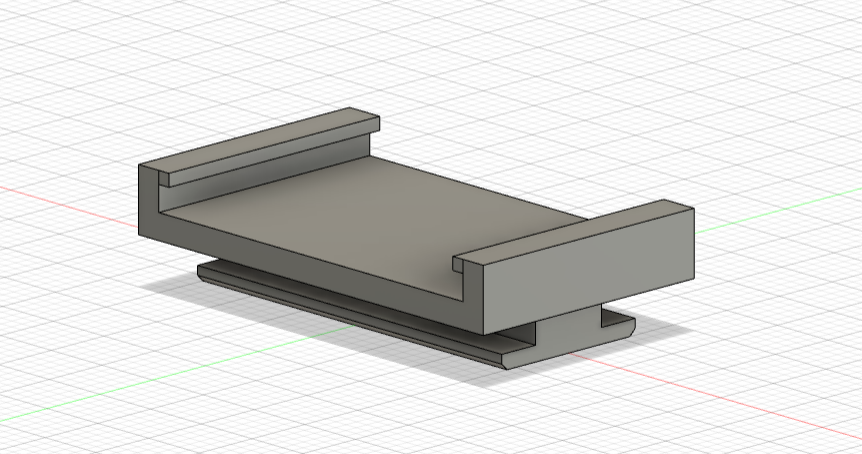Viewport: 862px width, 454px height.
Task: Select the top face of the left rail
Action: pos(258,141)
